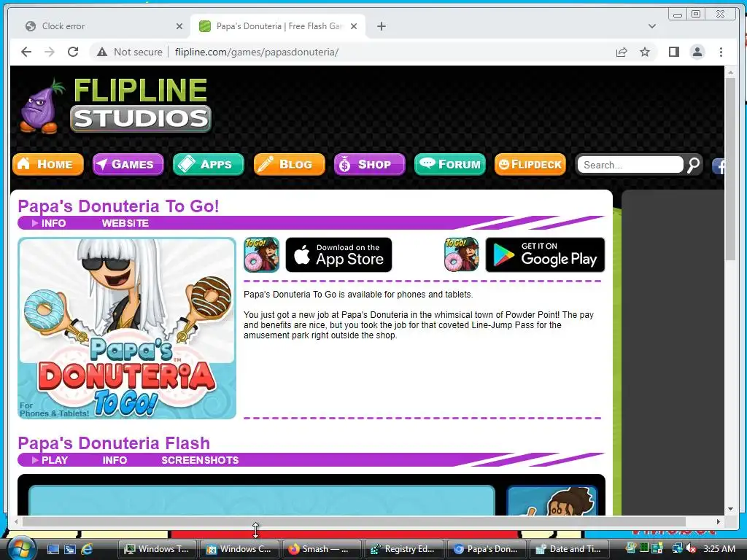Screen dimensions: 747x560
Task: Click the Papa's Donuteria Flash heading
Action: (x=114, y=443)
